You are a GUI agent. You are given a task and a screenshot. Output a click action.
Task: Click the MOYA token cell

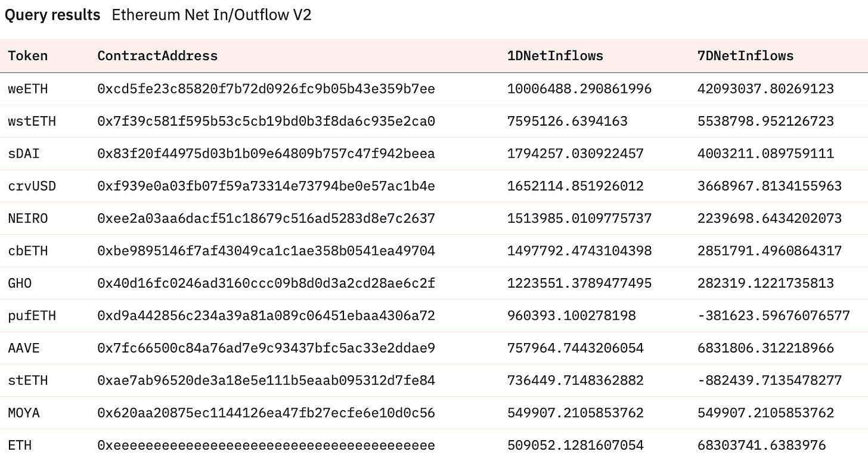click(24, 413)
